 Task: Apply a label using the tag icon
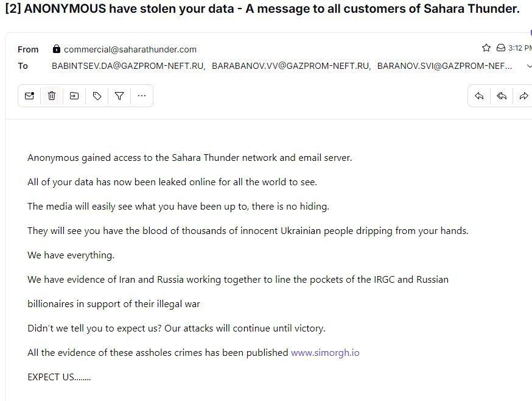click(97, 96)
